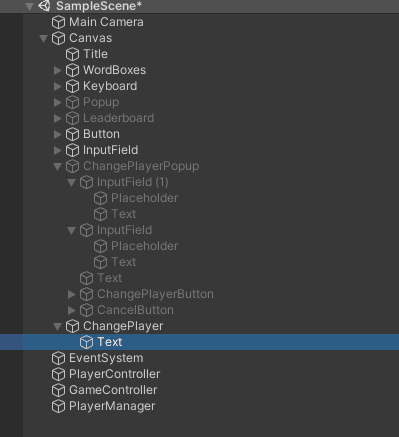Collapse the ChangePlayerPopup foldout
This screenshot has width=399, height=437.
(x=57, y=167)
